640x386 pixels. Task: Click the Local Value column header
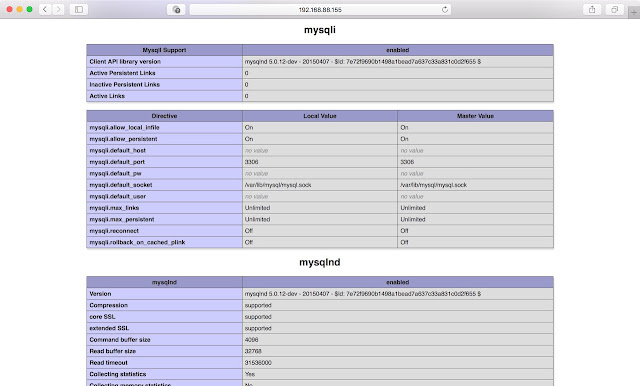click(320, 116)
